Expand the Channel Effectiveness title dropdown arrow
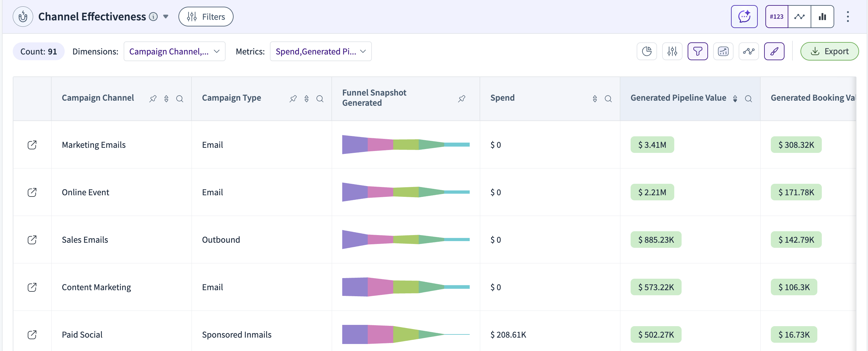Screen dimensions: 868x351 click(166, 17)
